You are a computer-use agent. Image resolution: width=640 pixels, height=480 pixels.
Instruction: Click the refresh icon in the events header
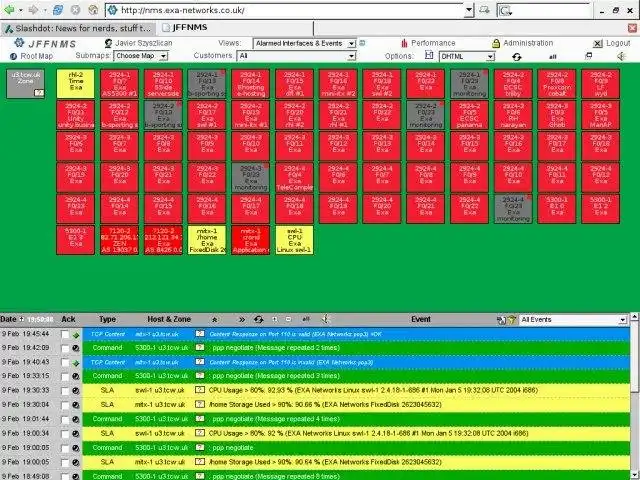point(258,320)
